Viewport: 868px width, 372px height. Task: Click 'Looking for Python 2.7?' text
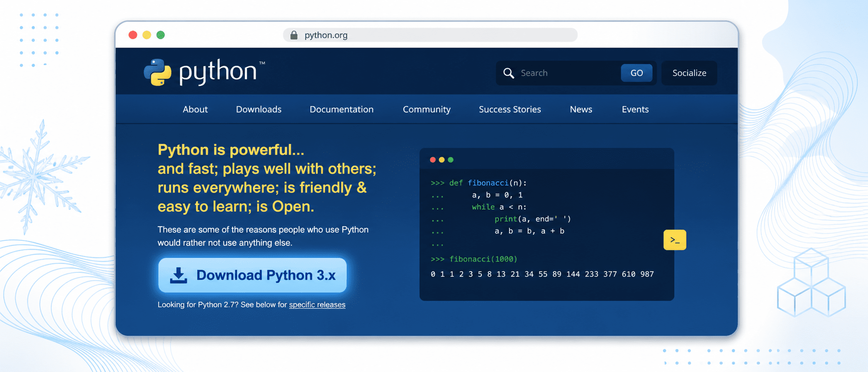(x=198, y=304)
